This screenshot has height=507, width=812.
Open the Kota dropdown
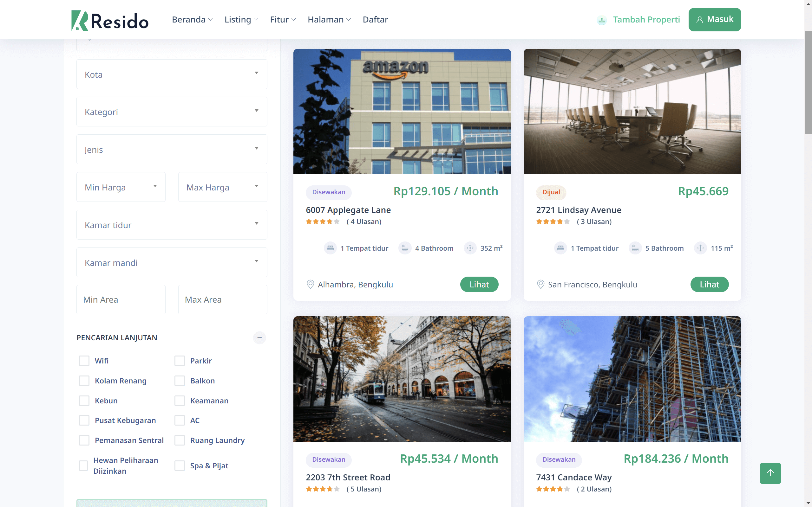point(172,74)
